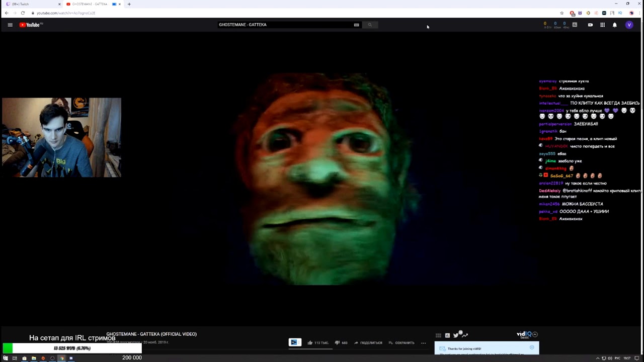The width and height of the screenshot is (644, 362).
Task: Open the vidIQ stats bar chart icon
Action: coord(575,25)
